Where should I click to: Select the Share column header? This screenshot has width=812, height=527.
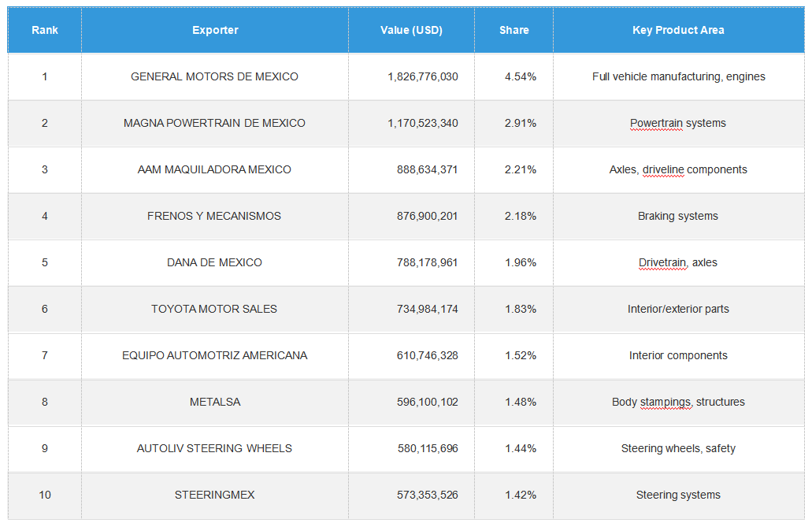click(x=514, y=30)
